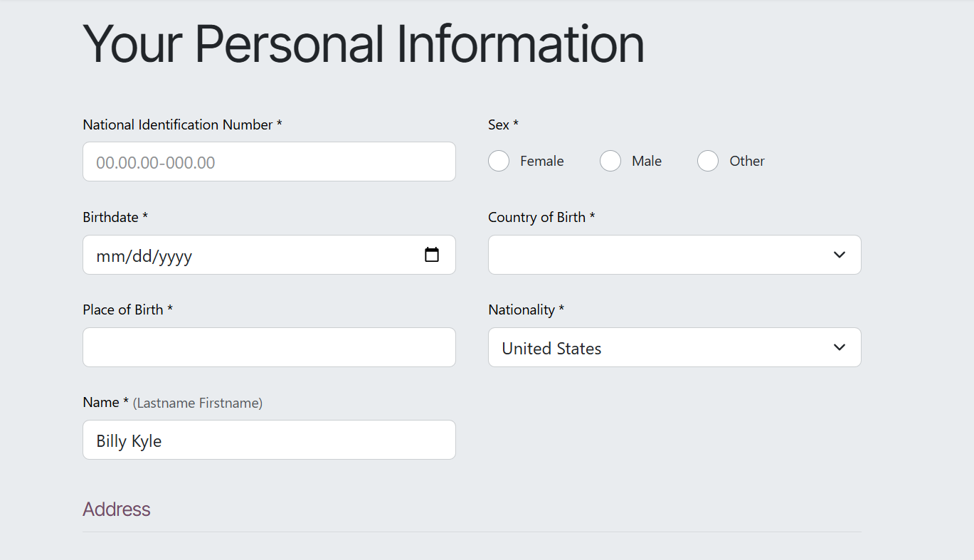The image size is (974, 560).
Task: Click the Name label text
Action: point(100,402)
